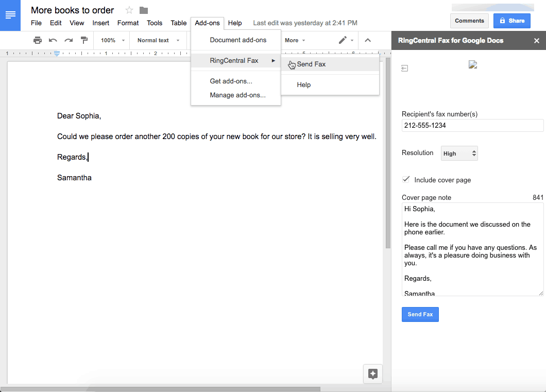546x392 pixels.
Task: Close the RingCentral Fax sidebar
Action: click(x=537, y=41)
